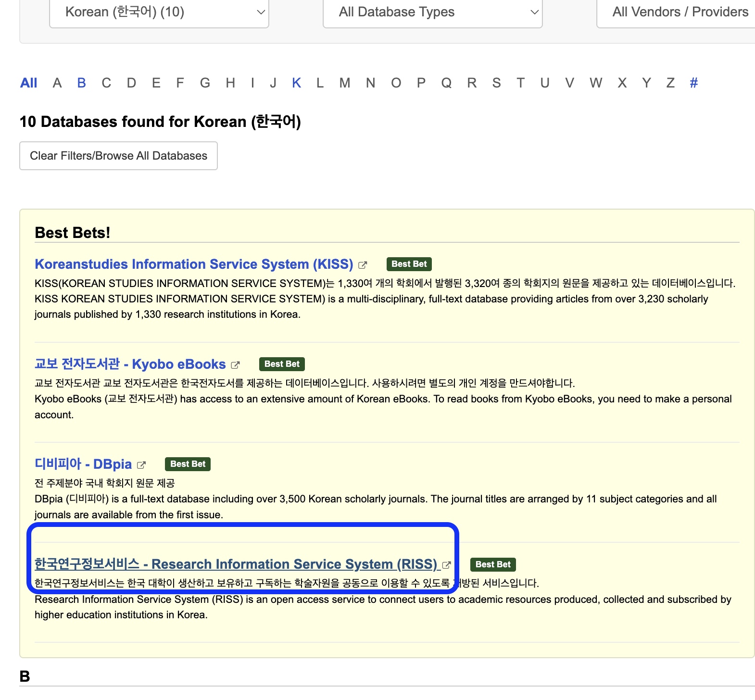Click Clear Filters/Browse All Databases button

pyautogui.click(x=118, y=156)
